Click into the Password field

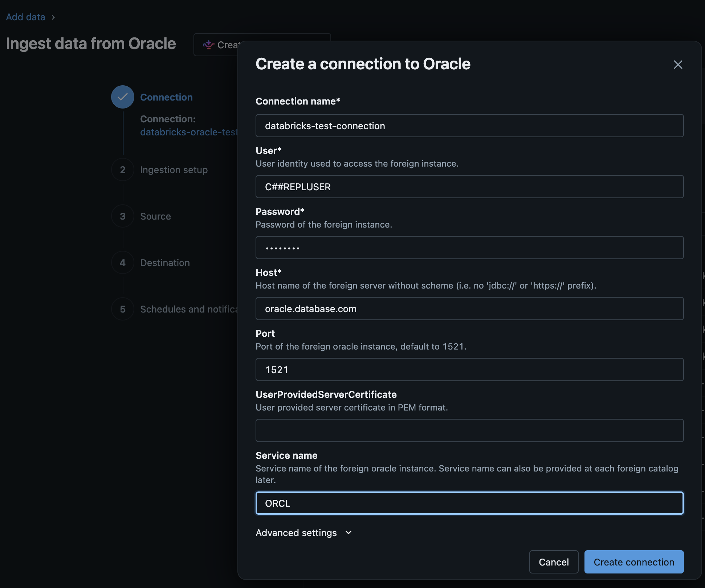469,248
